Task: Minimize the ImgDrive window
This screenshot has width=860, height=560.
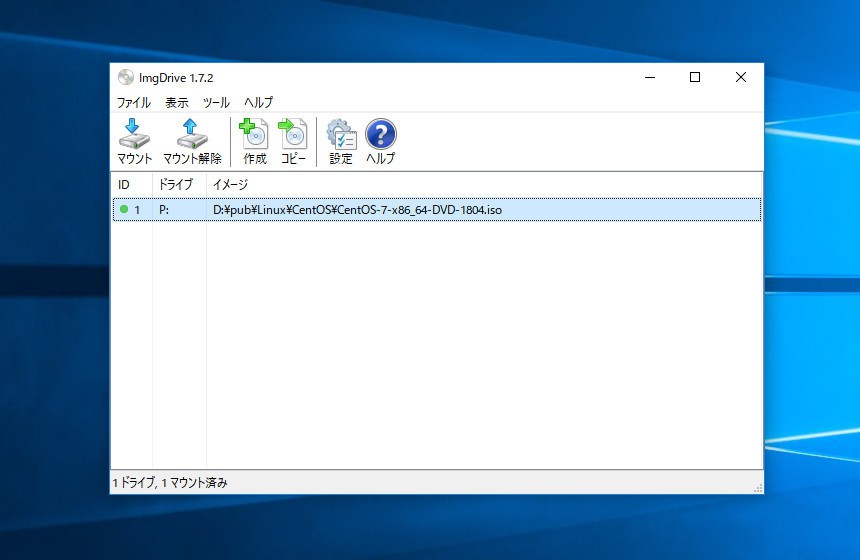Action: [649, 78]
